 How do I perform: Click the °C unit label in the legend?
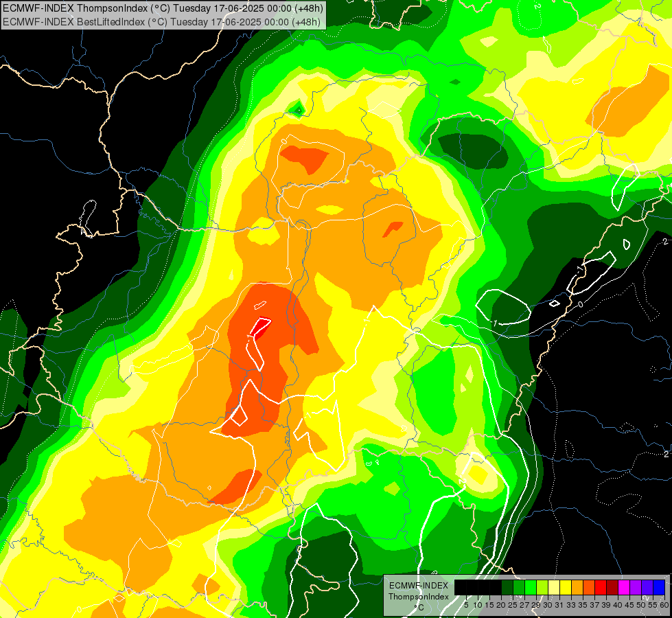click(419, 608)
